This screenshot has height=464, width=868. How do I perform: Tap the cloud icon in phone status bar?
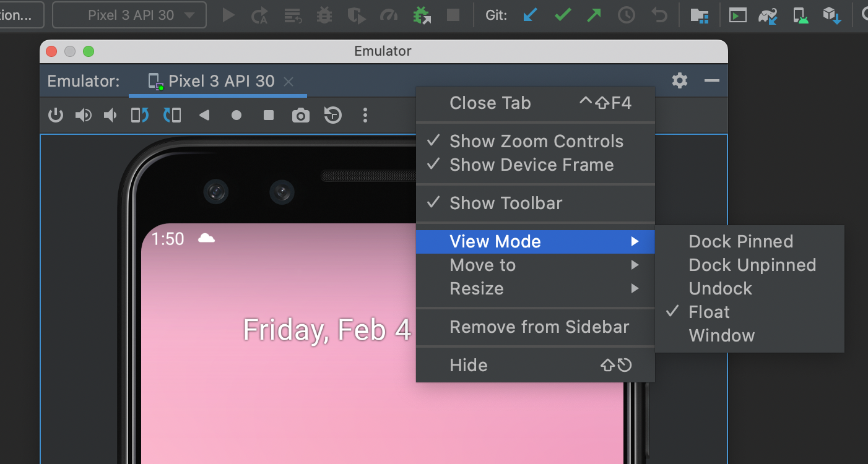point(206,238)
